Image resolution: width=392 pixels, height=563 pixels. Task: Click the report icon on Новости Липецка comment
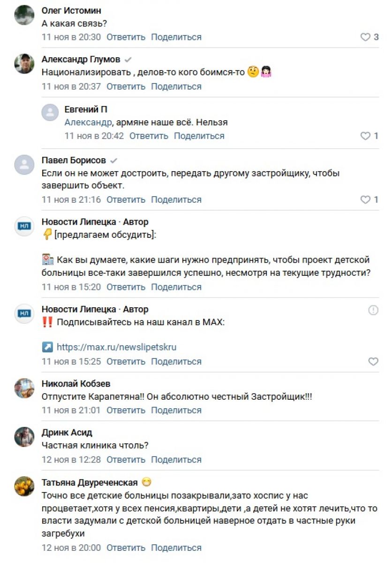pyautogui.click(x=373, y=310)
